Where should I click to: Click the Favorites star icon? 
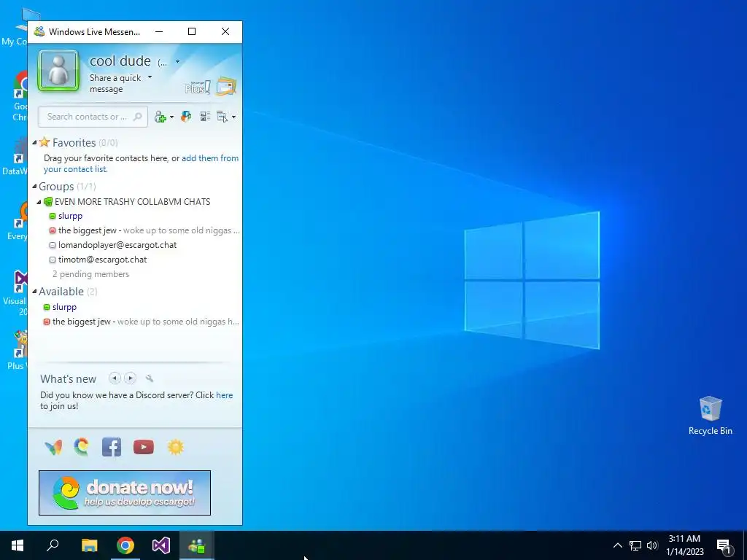coord(44,142)
